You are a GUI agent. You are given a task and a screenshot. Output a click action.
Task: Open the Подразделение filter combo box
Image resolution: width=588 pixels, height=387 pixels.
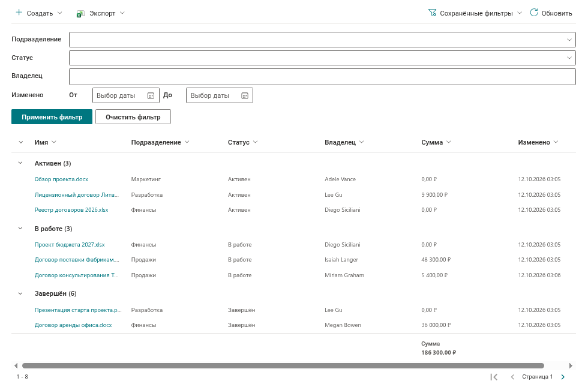pyautogui.click(x=322, y=40)
